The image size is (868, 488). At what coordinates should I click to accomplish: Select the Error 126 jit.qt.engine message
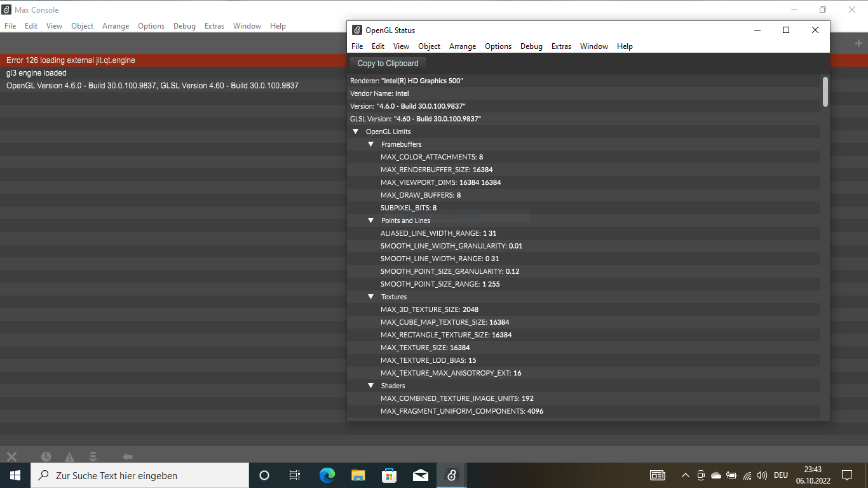click(71, 60)
